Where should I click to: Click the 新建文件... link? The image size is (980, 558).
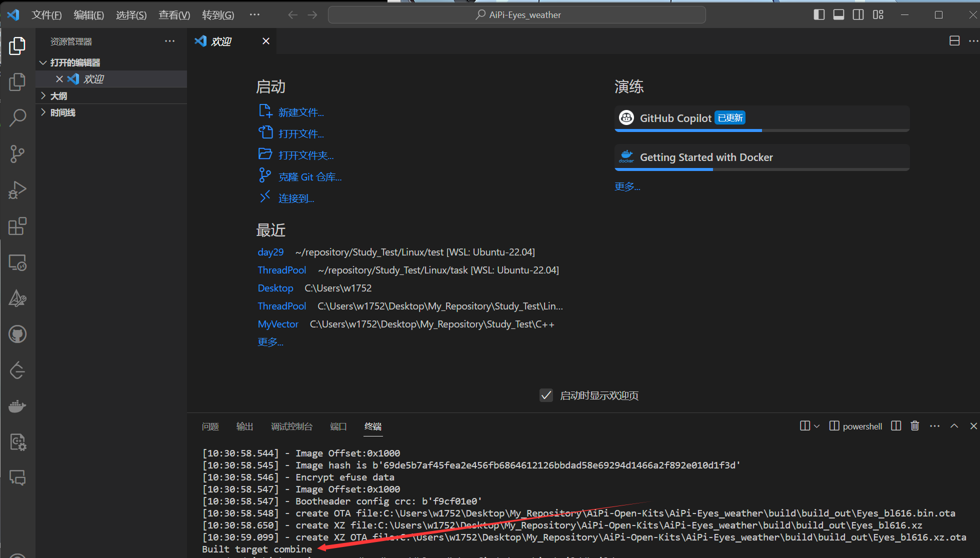[301, 112]
